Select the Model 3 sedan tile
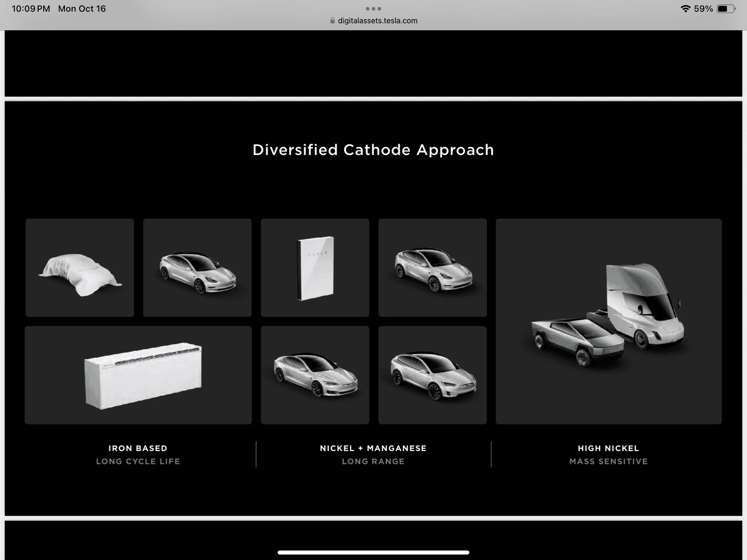 [x=197, y=268]
